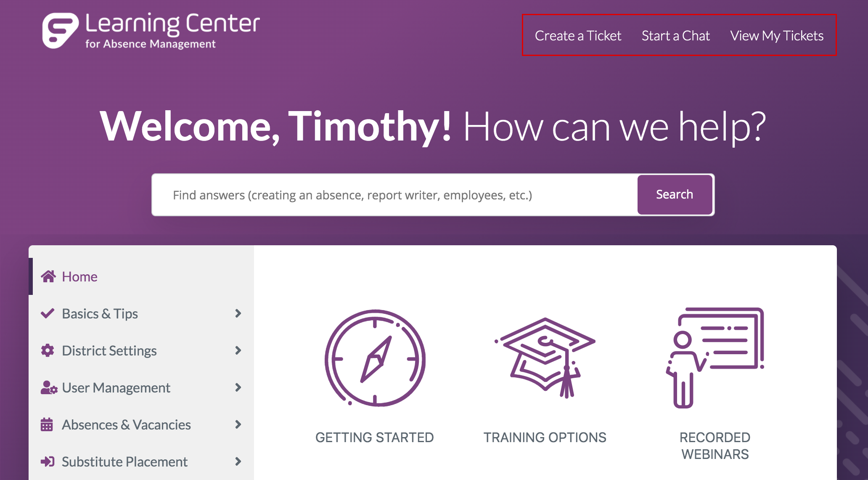Click the District Settings gear icon
This screenshot has height=480, width=868.
(48, 350)
